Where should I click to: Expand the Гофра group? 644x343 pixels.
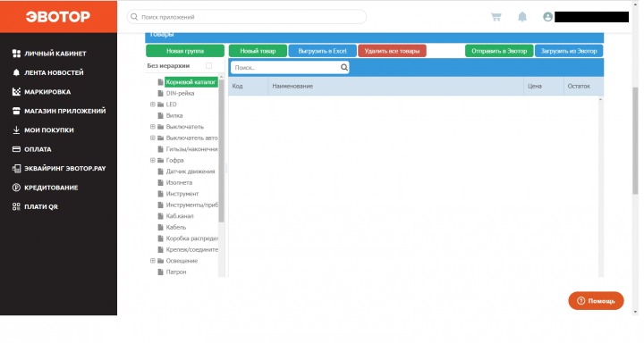point(153,160)
